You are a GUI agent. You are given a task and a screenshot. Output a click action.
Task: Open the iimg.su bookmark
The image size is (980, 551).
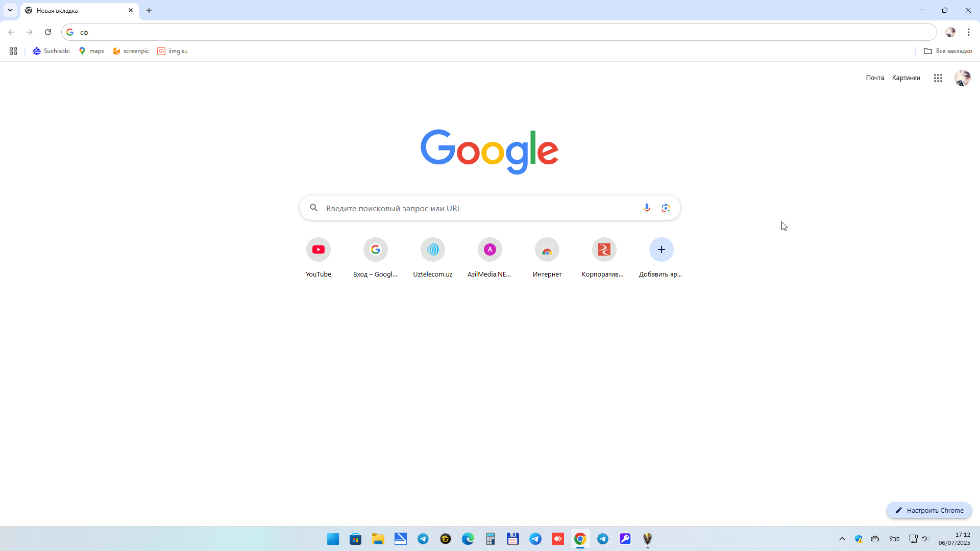(173, 51)
